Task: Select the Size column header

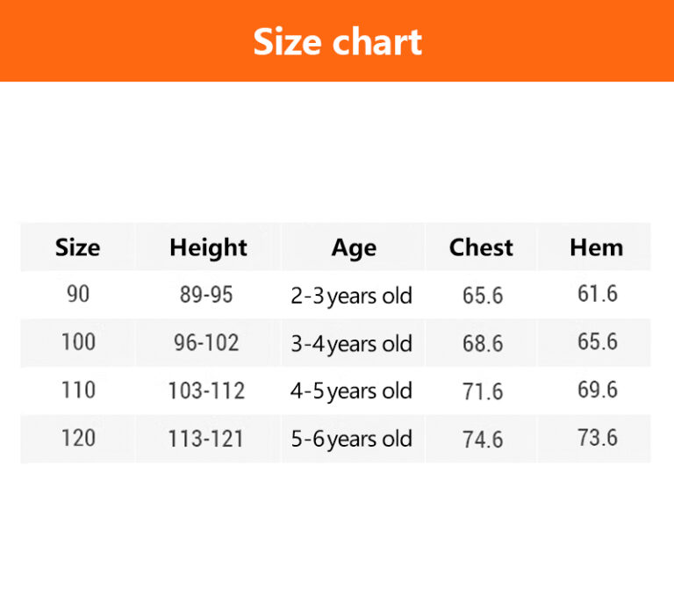Action: click(77, 247)
